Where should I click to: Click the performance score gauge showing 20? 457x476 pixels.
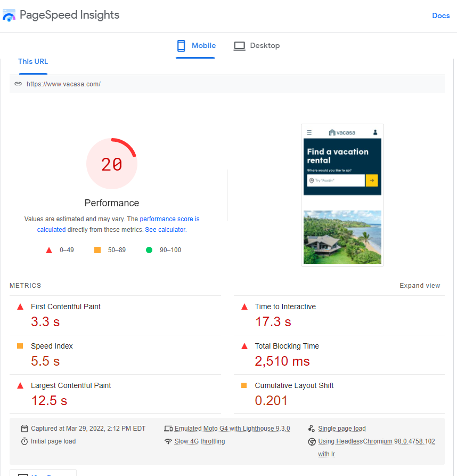click(x=112, y=164)
